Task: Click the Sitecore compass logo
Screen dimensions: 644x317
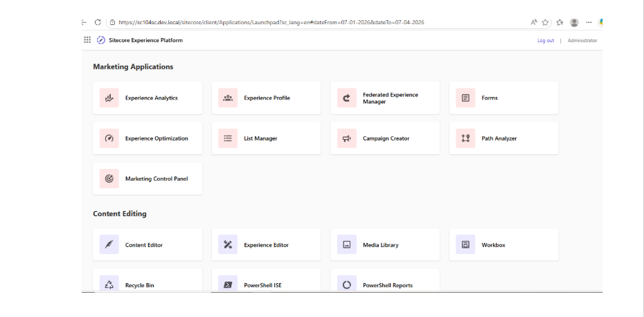Action: point(101,40)
